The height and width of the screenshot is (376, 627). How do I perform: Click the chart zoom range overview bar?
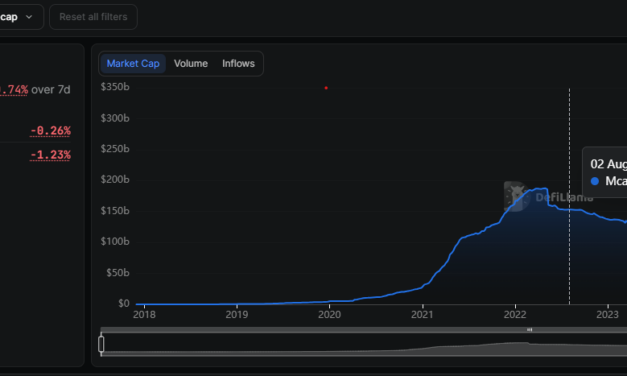(364, 345)
